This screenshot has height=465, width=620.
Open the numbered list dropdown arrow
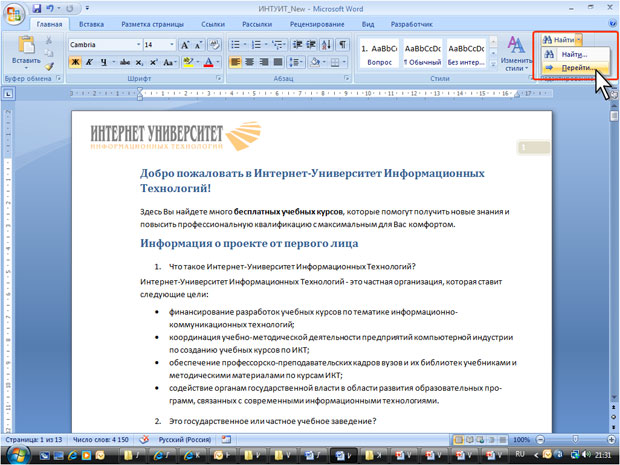pyautogui.click(x=266, y=45)
